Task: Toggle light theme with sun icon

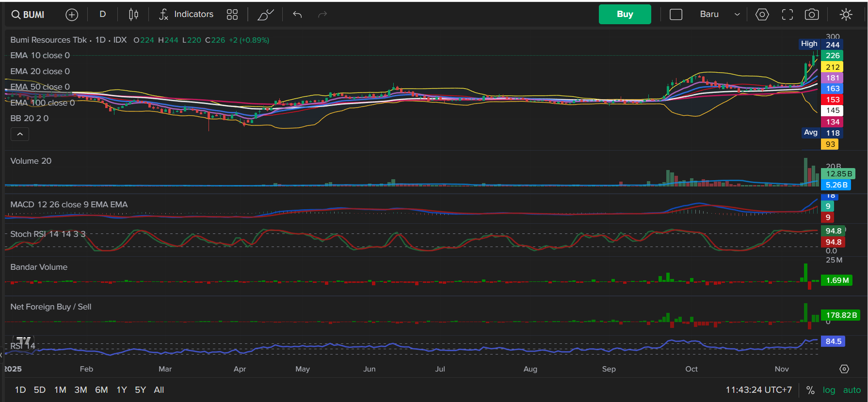Action: tap(846, 15)
